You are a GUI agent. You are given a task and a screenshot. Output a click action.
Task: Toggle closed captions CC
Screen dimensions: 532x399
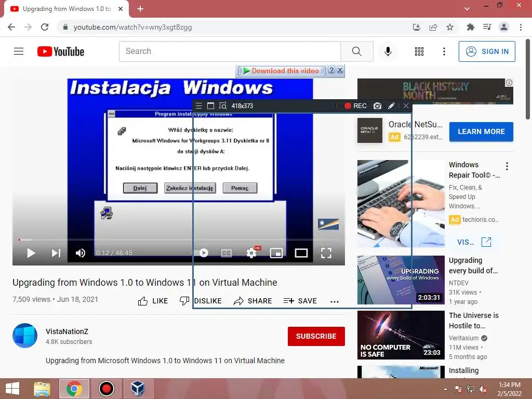click(227, 253)
